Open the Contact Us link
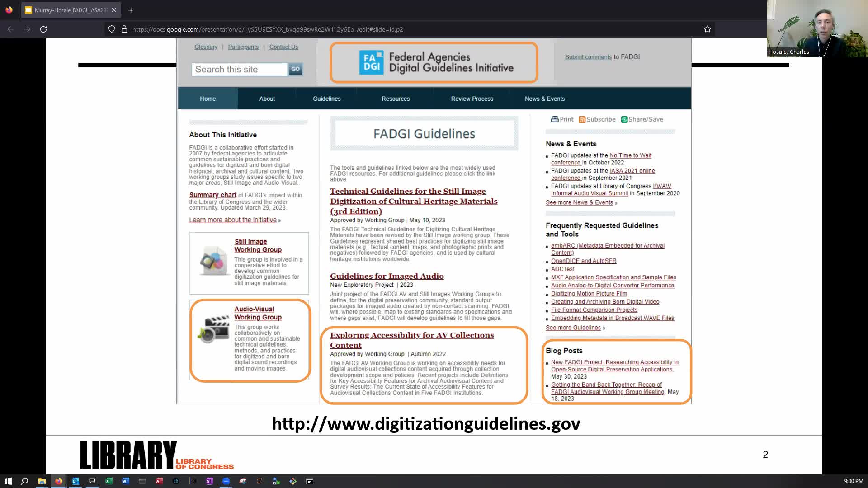Screen dimensions: 868x488 (x=284, y=47)
